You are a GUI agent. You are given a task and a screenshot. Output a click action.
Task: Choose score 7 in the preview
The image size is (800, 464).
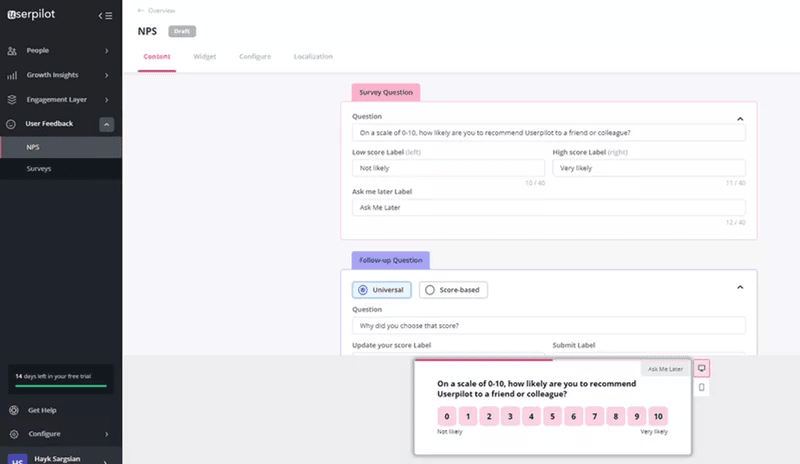pyautogui.click(x=594, y=416)
